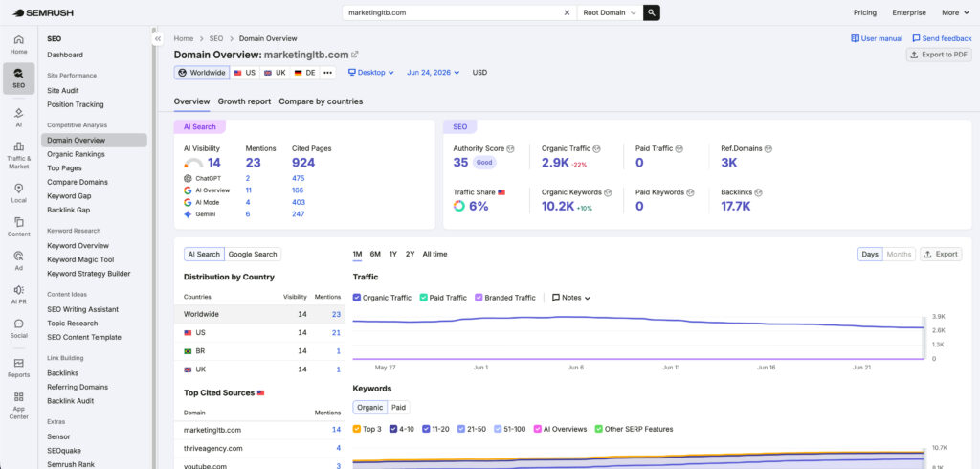
Task: Toggle Paid Traffic checkbox
Action: pos(423,298)
